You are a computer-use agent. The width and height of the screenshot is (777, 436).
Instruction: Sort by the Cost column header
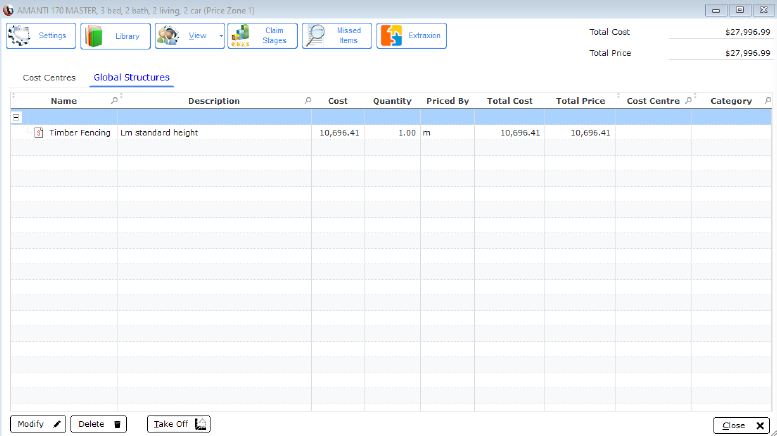click(338, 101)
